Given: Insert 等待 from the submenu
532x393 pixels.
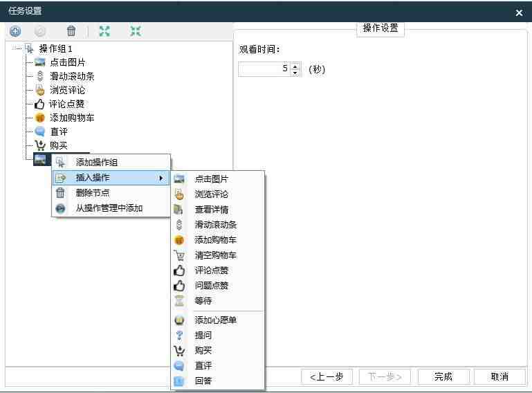Looking at the screenshot, I should click(x=218, y=301).
